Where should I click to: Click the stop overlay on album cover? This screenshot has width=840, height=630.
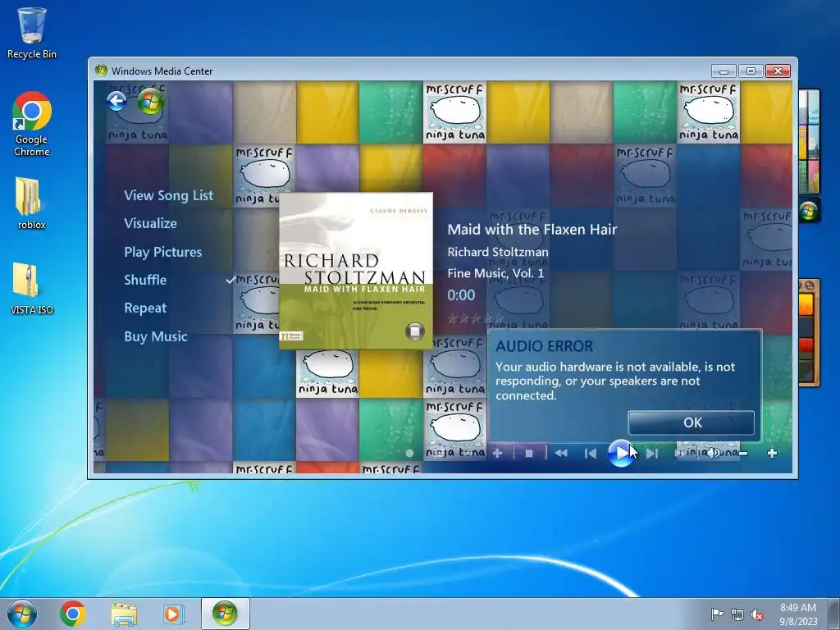414,331
